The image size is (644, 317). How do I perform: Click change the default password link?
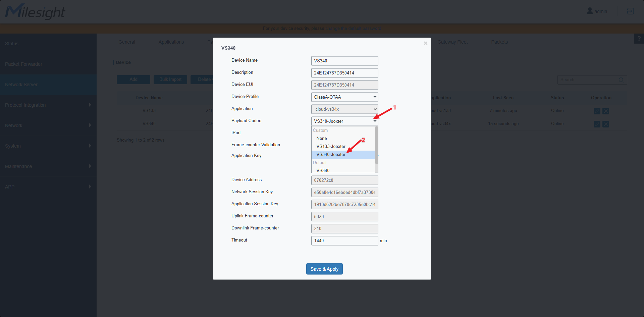[353, 29]
